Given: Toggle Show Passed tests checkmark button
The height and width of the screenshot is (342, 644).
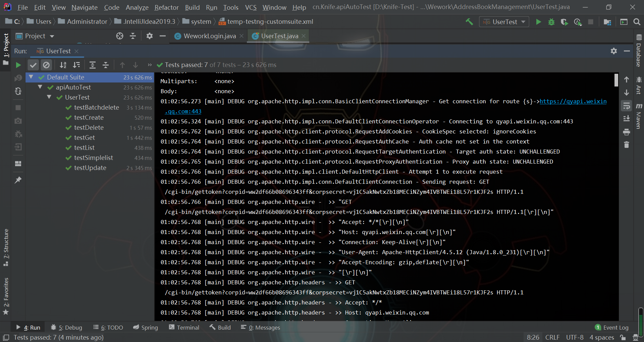Looking at the screenshot, I should 33,65.
